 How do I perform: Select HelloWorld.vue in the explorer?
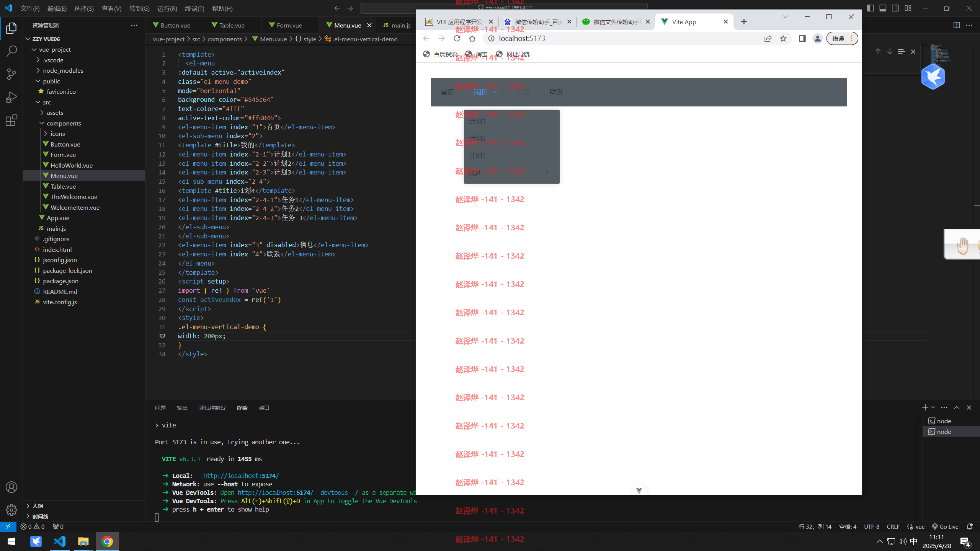(72, 165)
